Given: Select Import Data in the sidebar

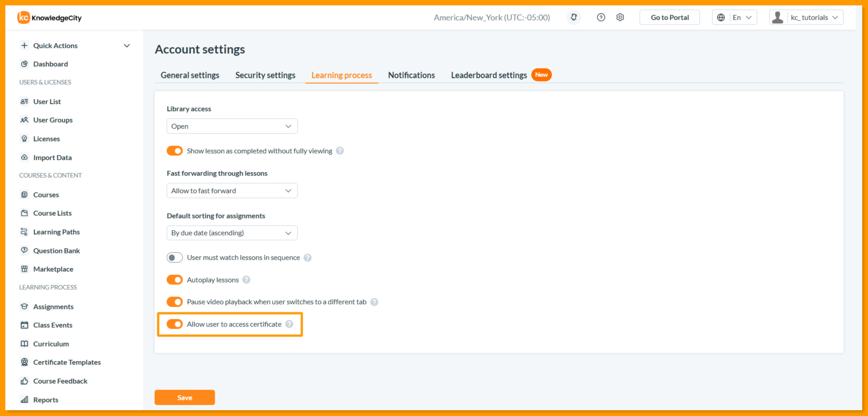Looking at the screenshot, I should (x=52, y=158).
